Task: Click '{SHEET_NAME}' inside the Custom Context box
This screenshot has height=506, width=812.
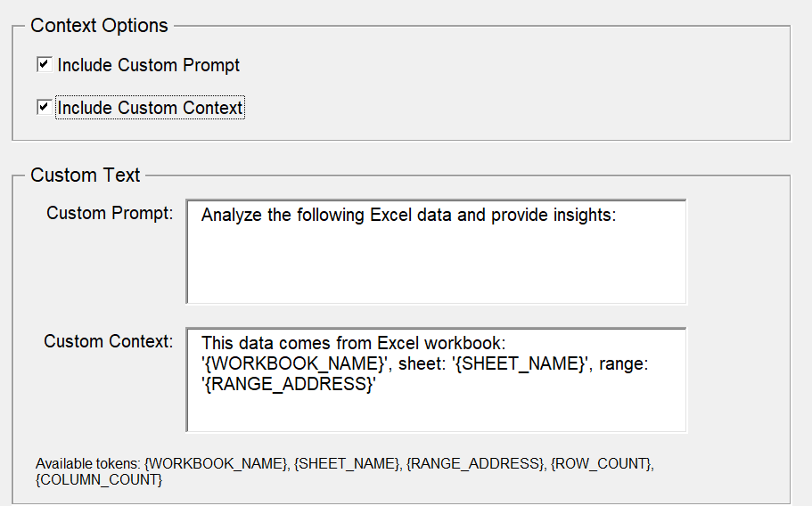Action: click(x=521, y=363)
